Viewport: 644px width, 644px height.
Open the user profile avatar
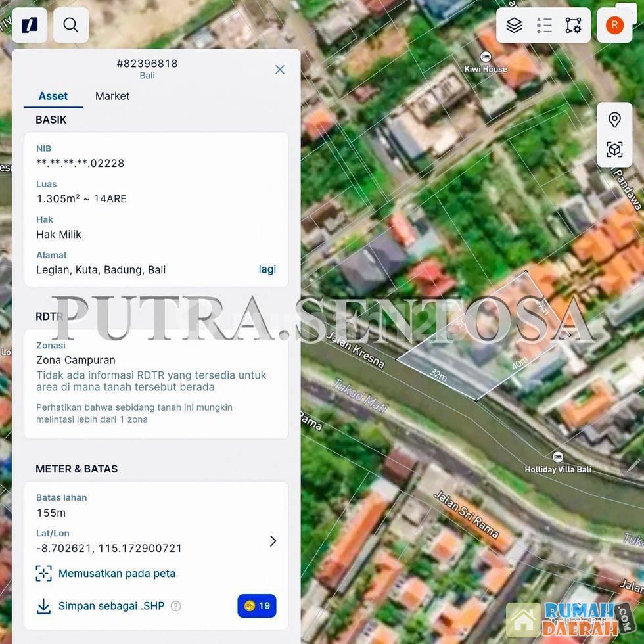click(614, 25)
